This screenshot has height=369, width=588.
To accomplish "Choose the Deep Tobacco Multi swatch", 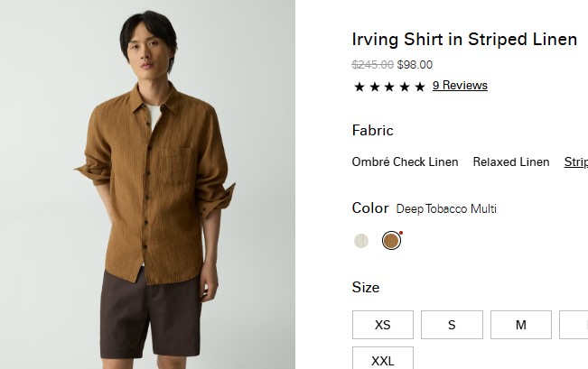I will tap(391, 241).
